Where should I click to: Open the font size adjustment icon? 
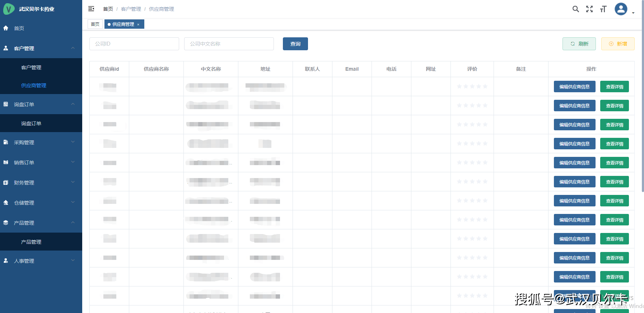pos(603,9)
